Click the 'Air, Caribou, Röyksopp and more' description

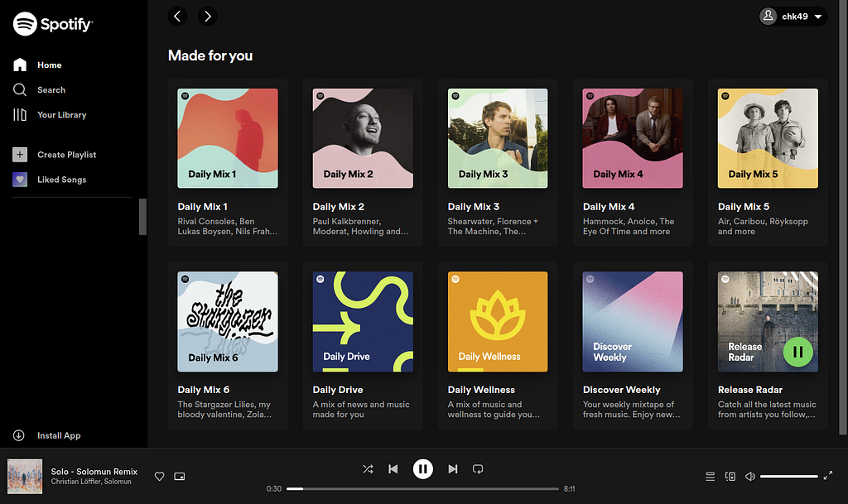click(x=763, y=226)
